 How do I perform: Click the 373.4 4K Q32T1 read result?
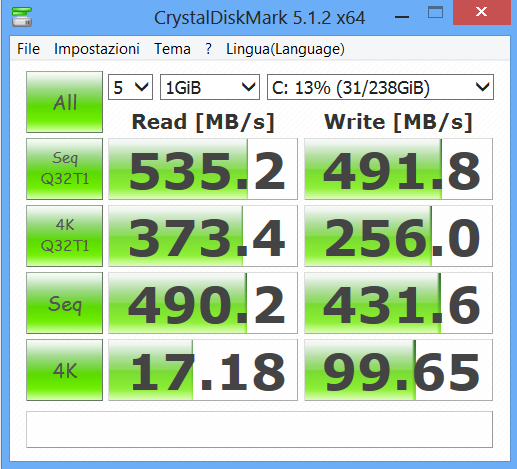(x=203, y=236)
